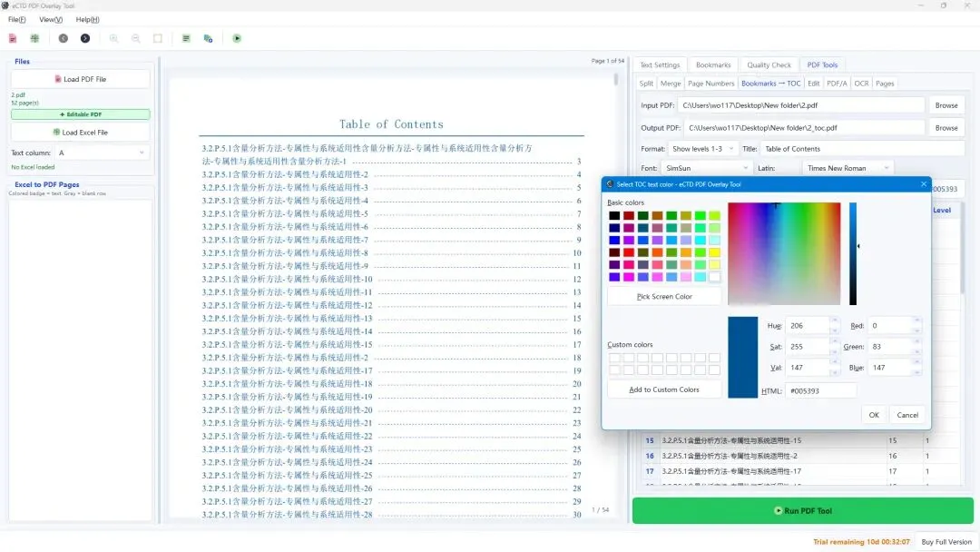
Task: Open the Text column dropdown
Action: [102, 153]
